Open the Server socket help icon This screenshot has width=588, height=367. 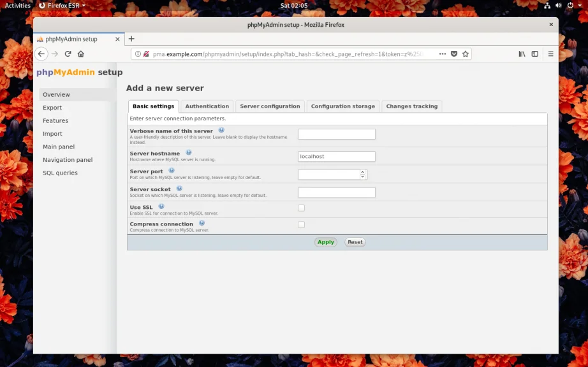179,189
